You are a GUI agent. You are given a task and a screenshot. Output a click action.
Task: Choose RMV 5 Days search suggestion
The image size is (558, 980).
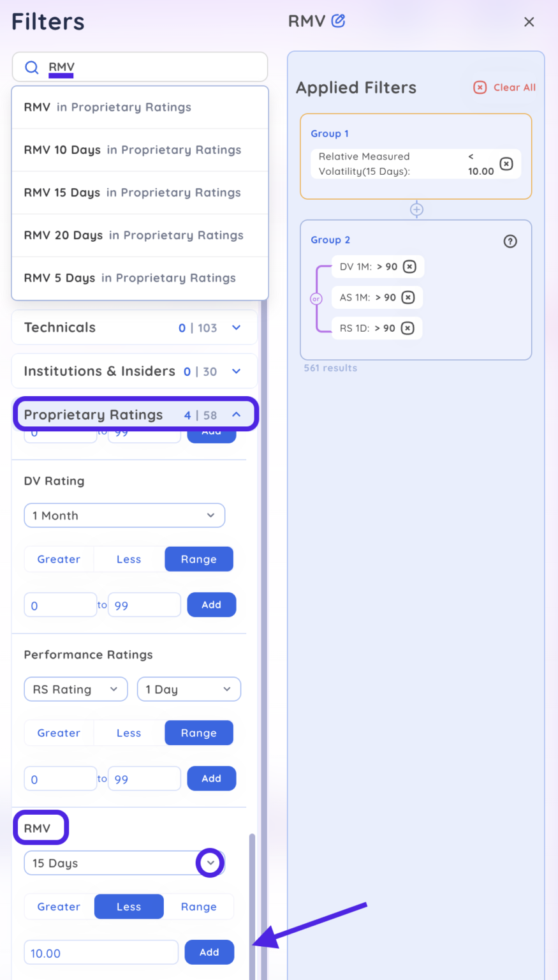130,278
